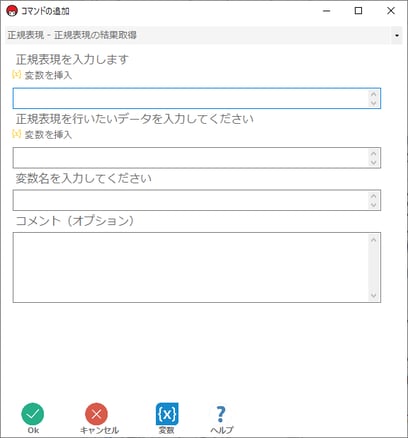The width and height of the screenshot is (408, 438).
Task: Maximize the コマンドの追加 window
Action: tap(358, 11)
